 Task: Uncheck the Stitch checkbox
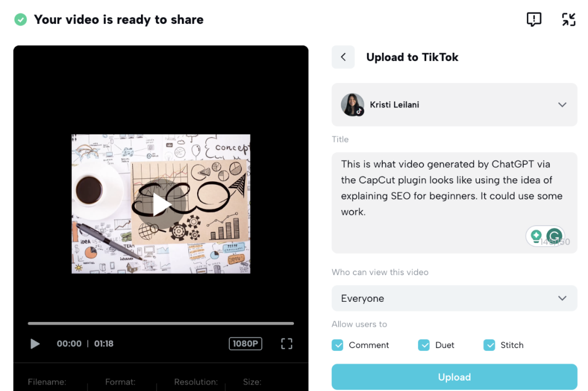coord(489,345)
